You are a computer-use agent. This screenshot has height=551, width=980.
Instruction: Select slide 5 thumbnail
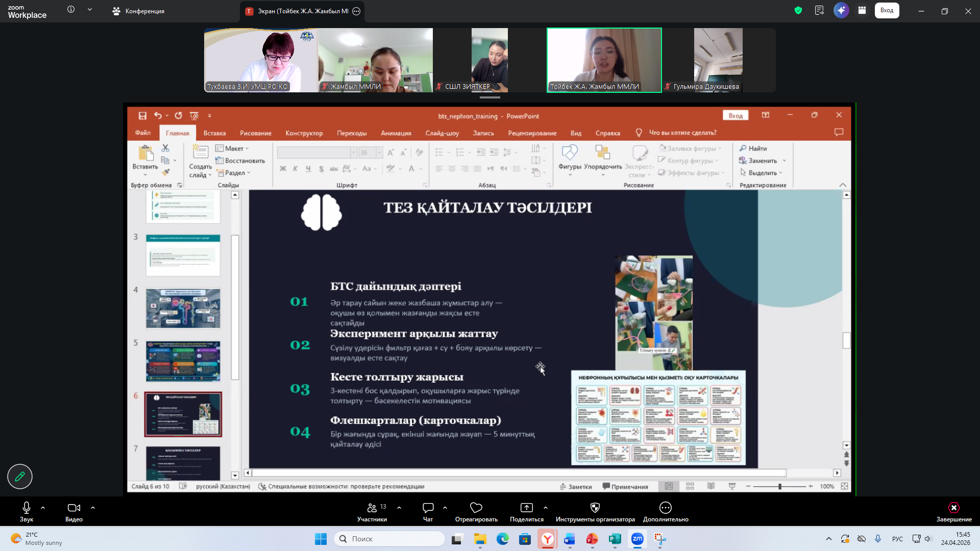coord(183,361)
